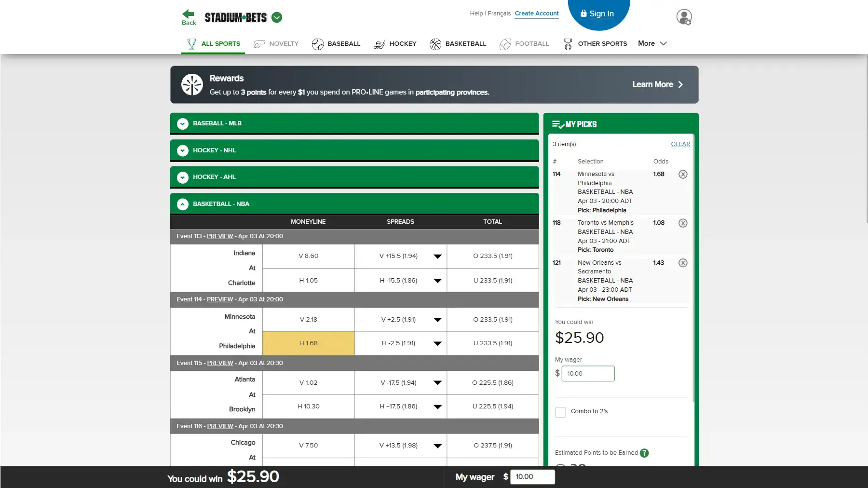Open Brooklyn H +17.5 spread dropdown arrow
The height and width of the screenshot is (488, 868).
click(x=438, y=407)
